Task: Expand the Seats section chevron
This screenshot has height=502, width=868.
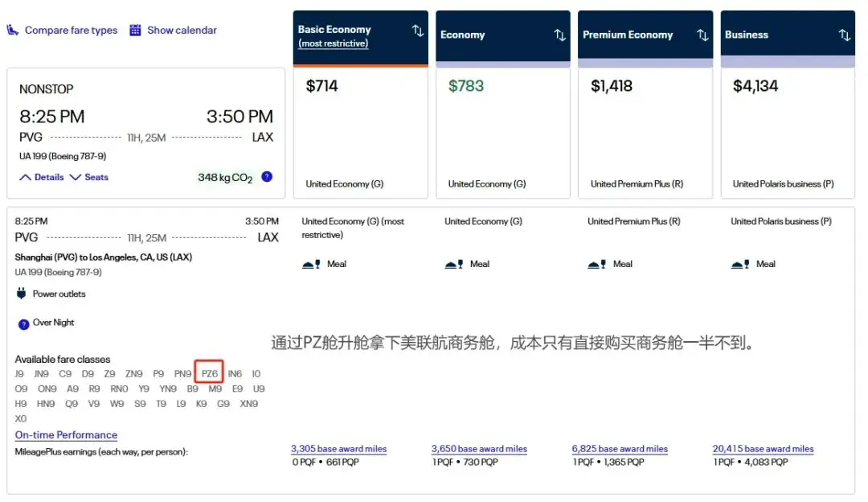Action: click(75, 177)
